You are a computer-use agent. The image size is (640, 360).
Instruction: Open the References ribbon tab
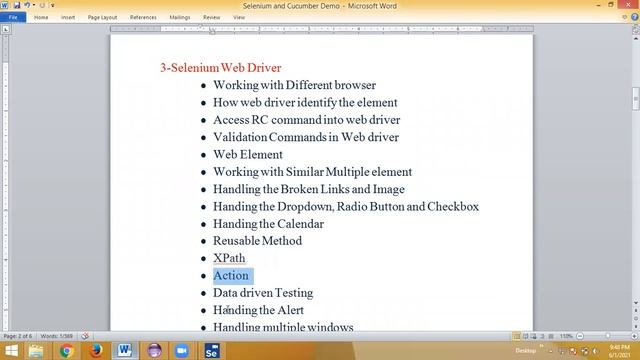tap(143, 18)
